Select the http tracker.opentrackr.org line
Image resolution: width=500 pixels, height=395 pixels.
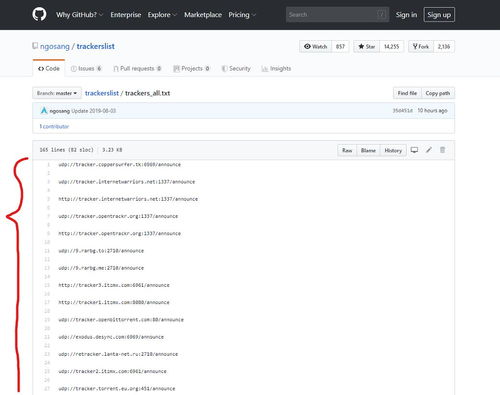click(120, 233)
